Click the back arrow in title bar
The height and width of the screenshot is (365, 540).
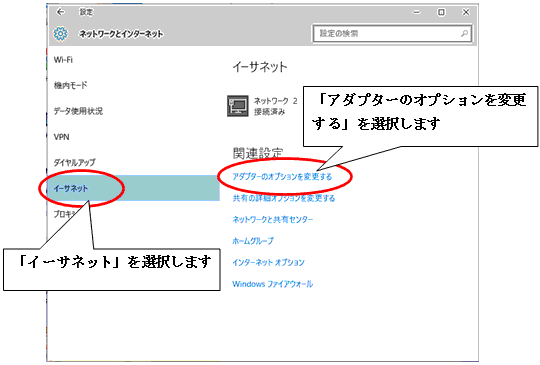click(61, 12)
